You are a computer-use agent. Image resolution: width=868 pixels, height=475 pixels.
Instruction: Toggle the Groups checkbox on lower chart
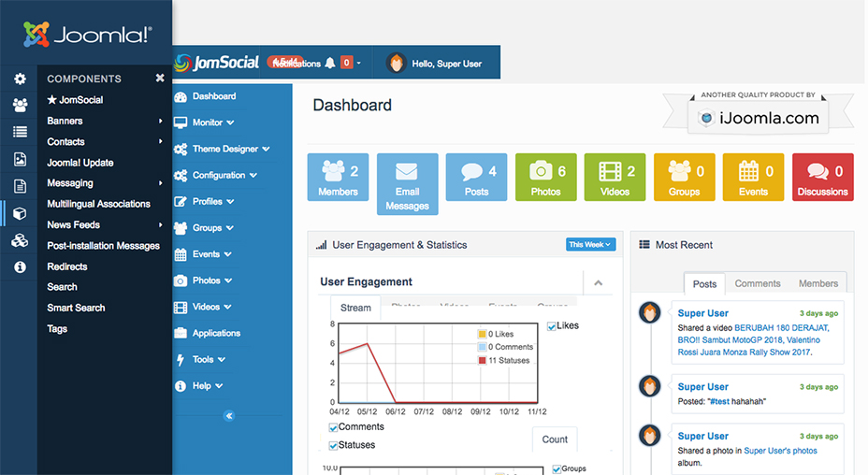(x=557, y=469)
